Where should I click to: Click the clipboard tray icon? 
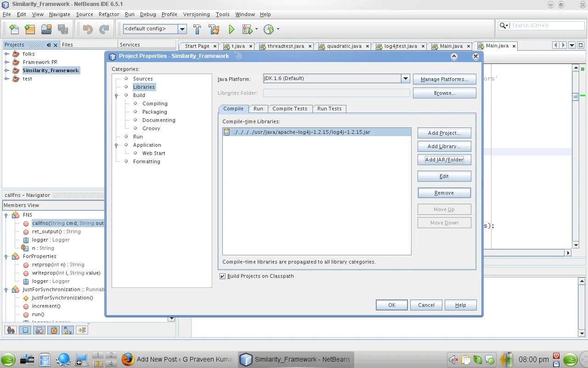click(x=466, y=359)
